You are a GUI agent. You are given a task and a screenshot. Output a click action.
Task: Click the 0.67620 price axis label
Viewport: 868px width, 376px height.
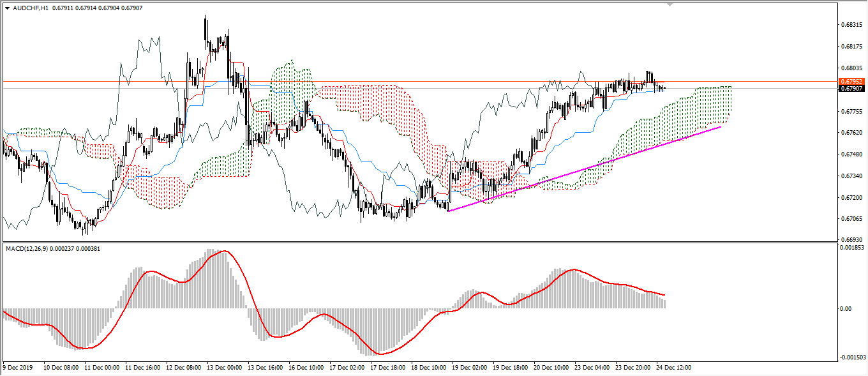click(852, 133)
